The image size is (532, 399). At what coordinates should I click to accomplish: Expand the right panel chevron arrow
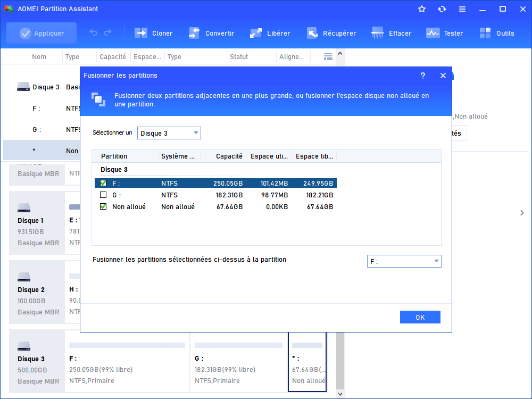click(522, 213)
